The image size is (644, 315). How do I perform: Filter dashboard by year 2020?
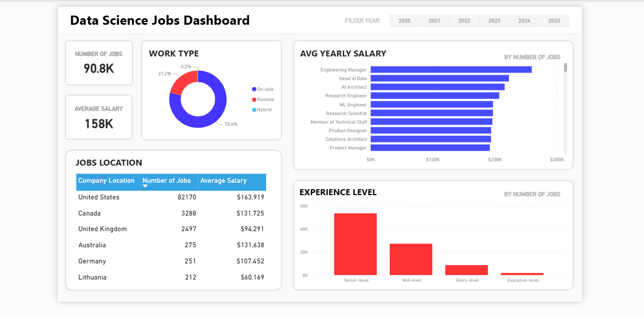(x=404, y=21)
